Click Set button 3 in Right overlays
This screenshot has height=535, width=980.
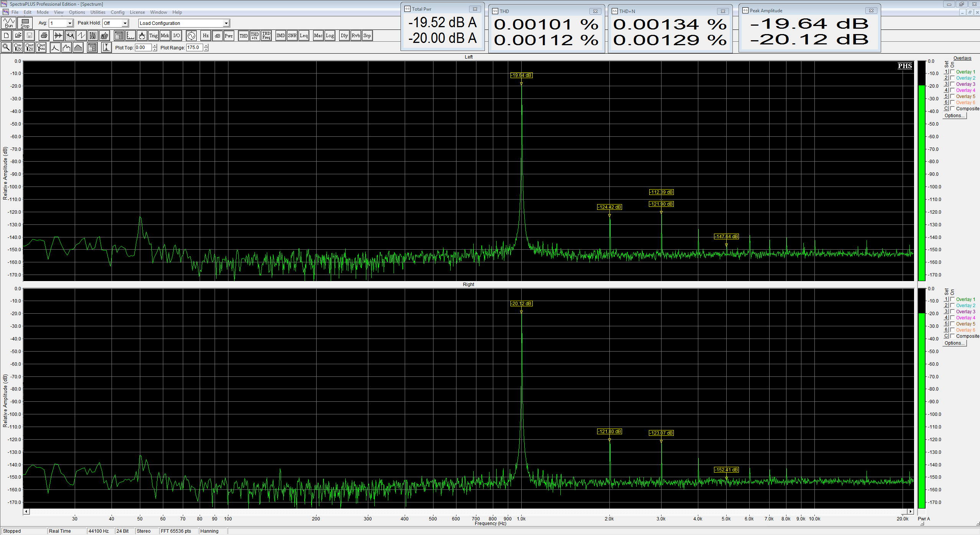point(946,311)
